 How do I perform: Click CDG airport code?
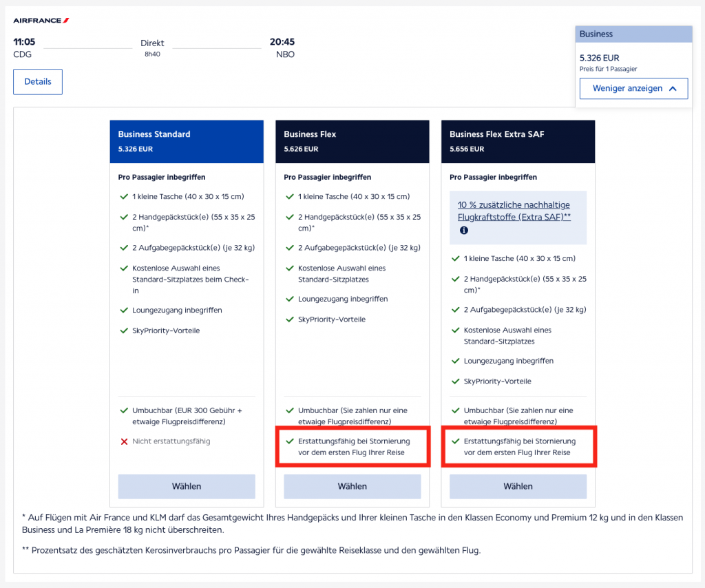(23, 54)
